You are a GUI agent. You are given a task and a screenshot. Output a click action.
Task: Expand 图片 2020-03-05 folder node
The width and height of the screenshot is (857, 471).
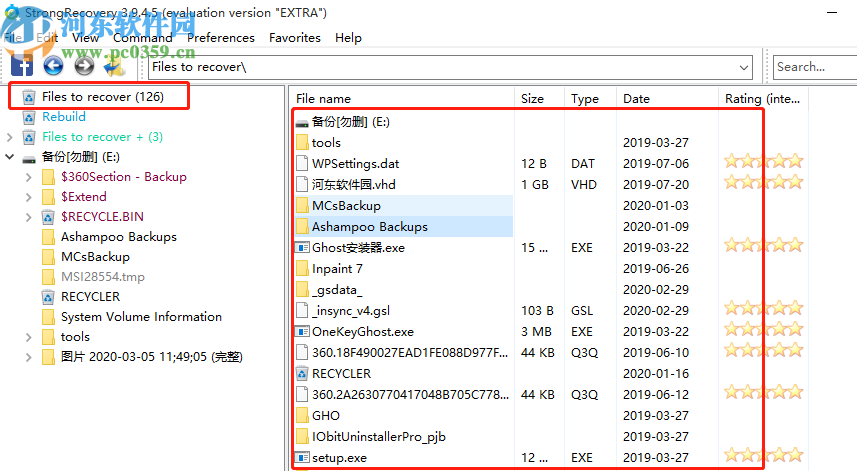(x=28, y=357)
